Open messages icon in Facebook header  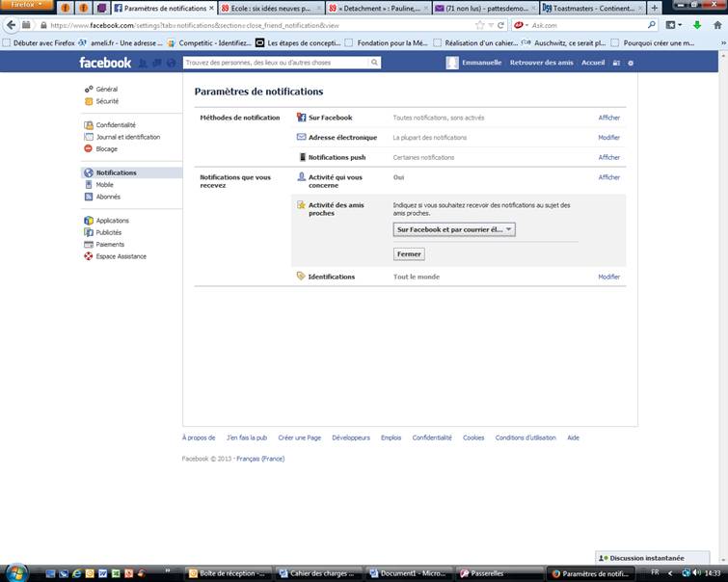(x=157, y=63)
